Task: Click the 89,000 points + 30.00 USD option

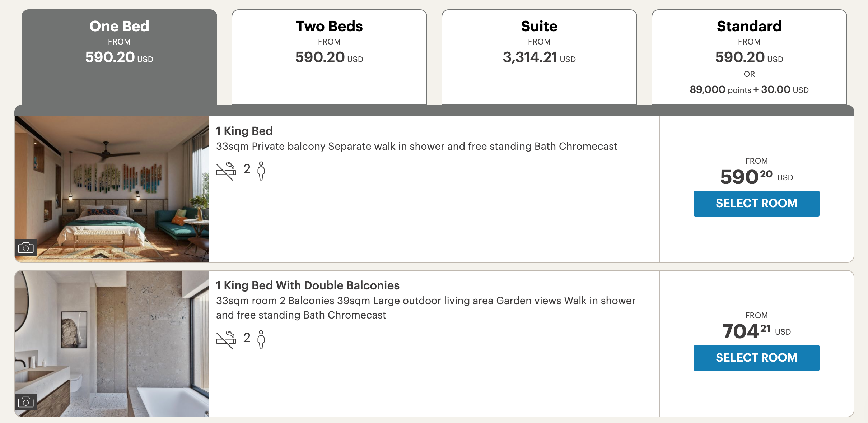Action: pyautogui.click(x=749, y=90)
